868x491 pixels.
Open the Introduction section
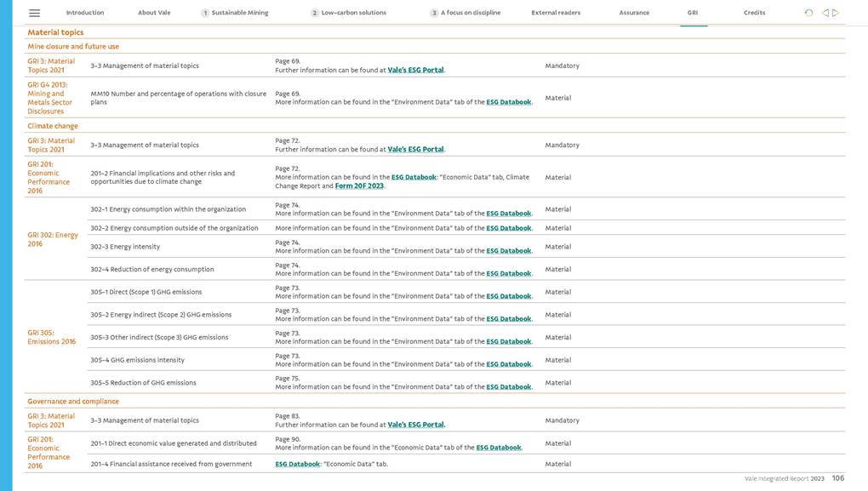85,13
